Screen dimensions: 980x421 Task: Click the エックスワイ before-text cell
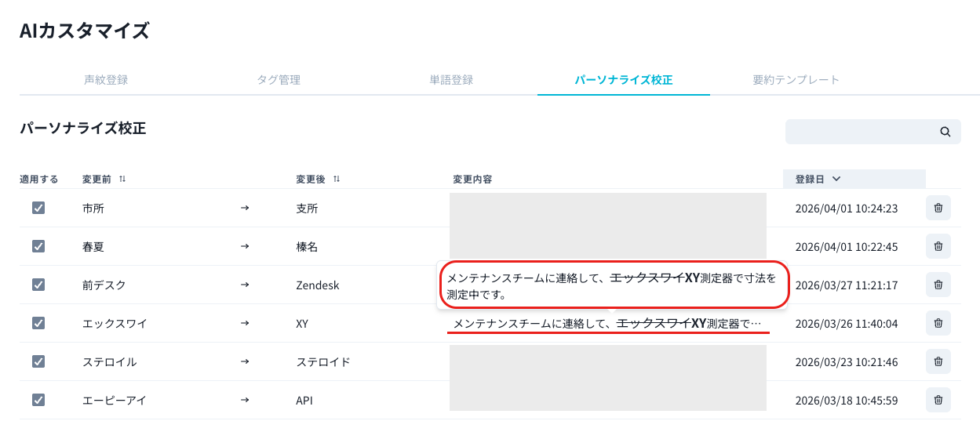click(x=115, y=323)
